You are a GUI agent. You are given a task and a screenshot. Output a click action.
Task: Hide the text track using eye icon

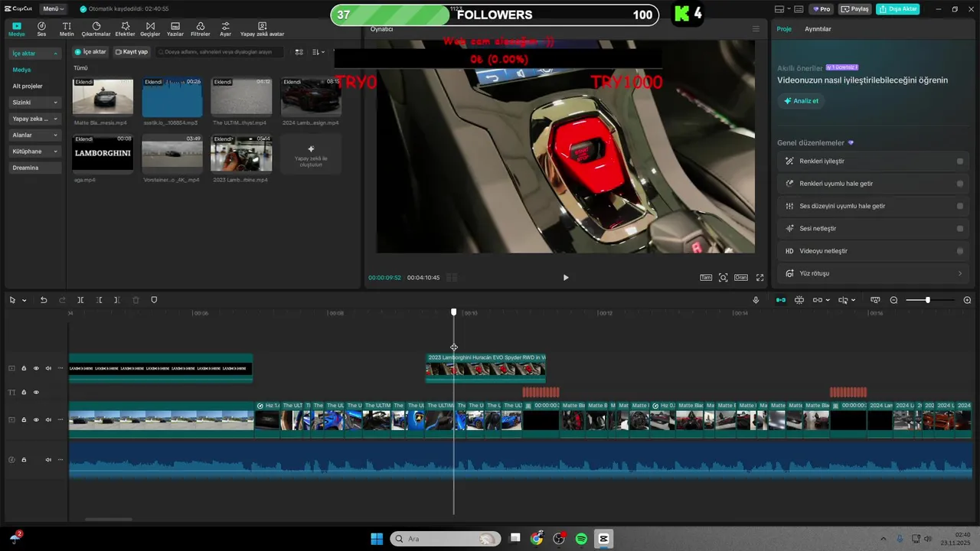pos(36,393)
